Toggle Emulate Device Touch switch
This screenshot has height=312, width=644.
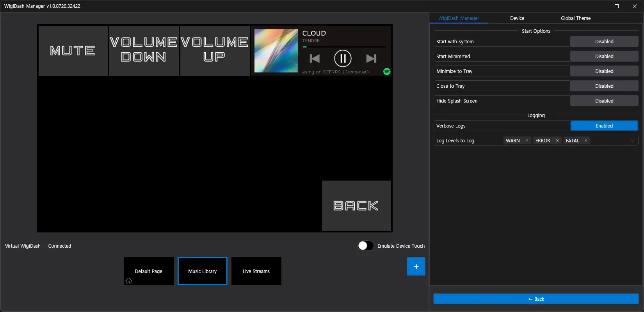(366, 246)
